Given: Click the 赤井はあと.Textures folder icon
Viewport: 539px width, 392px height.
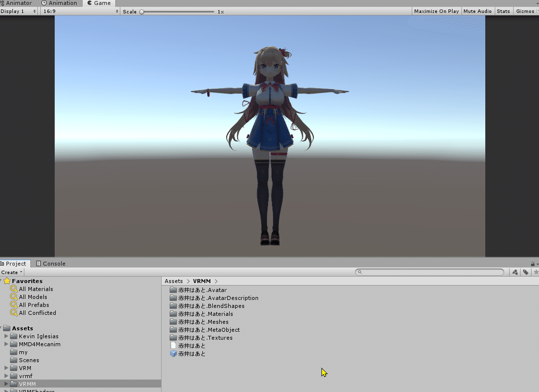Looking at the screenshot, I should tap(173, 337).
